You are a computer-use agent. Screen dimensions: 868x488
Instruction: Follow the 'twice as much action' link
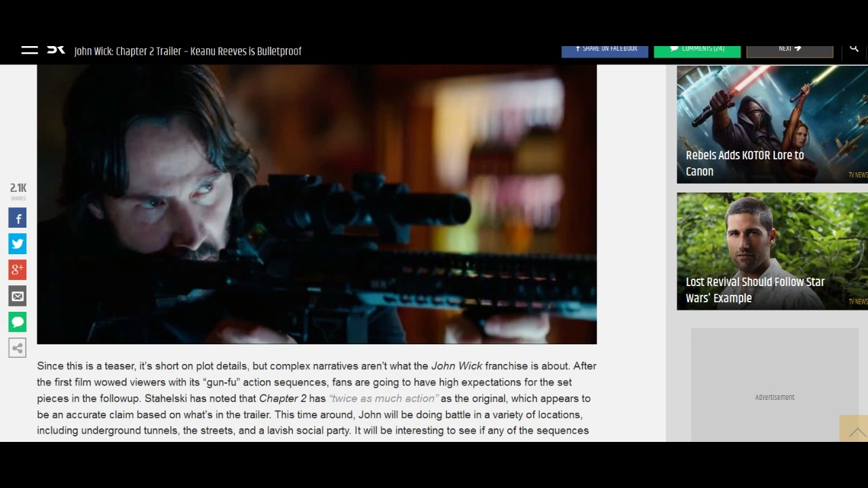(384, 399)
